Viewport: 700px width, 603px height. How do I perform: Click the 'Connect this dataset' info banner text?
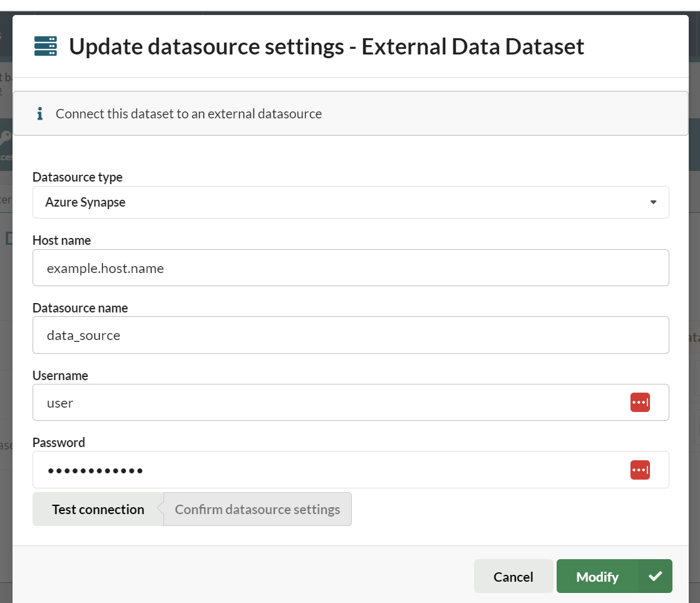coord(188,114)
